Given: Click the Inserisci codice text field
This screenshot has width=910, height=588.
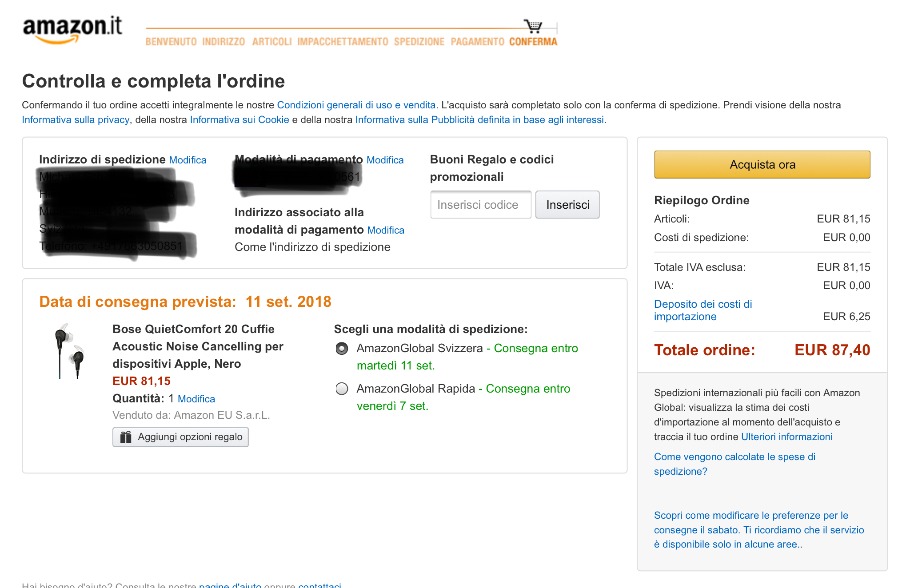Looking at the screenshot, I should coord(481,205).
